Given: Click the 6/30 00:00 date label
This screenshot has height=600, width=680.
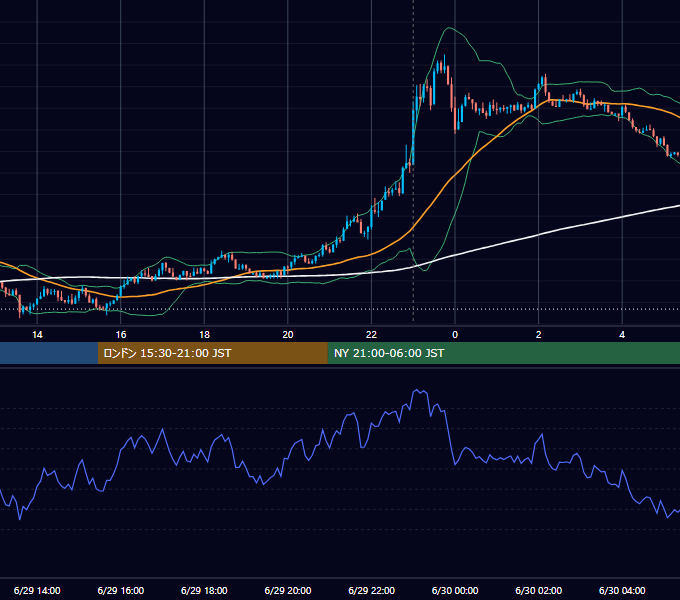Looking at the screenshot, I should (x=455, y=590).
